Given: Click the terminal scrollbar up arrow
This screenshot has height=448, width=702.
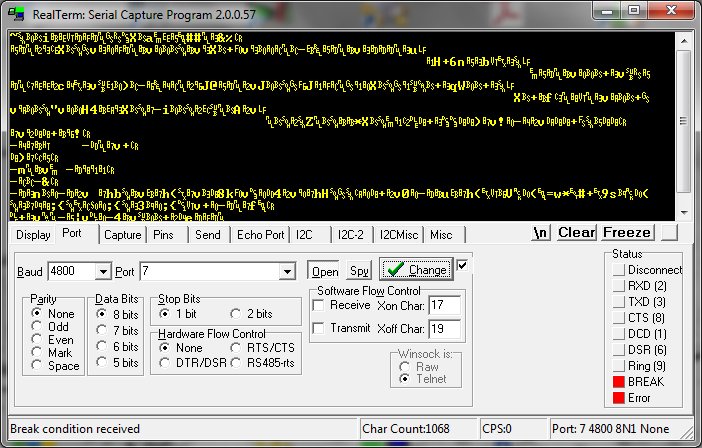Looking at the screenshot, I should point(683,41).
